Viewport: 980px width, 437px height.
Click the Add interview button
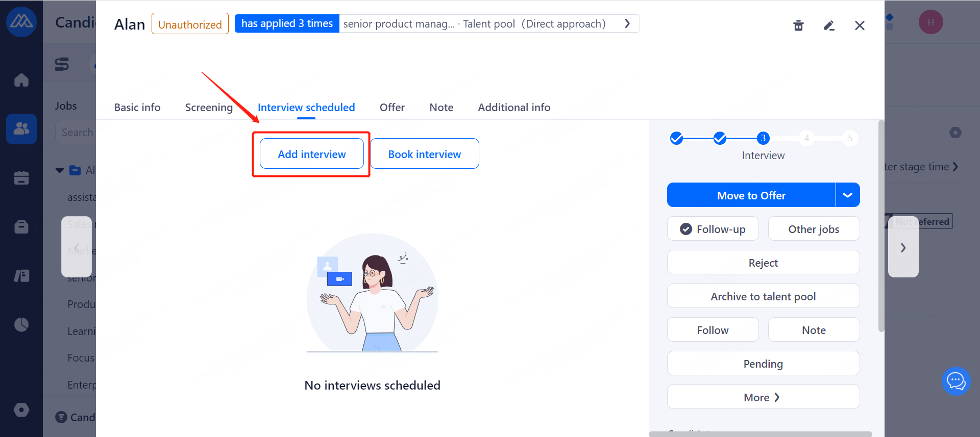point(312,154)
